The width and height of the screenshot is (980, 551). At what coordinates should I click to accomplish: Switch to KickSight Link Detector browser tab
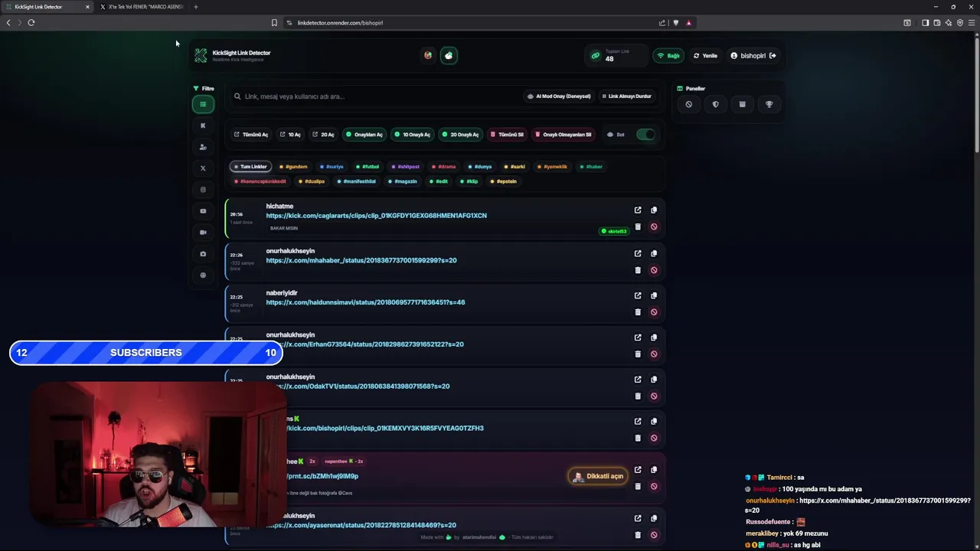(x=47, y=7)
